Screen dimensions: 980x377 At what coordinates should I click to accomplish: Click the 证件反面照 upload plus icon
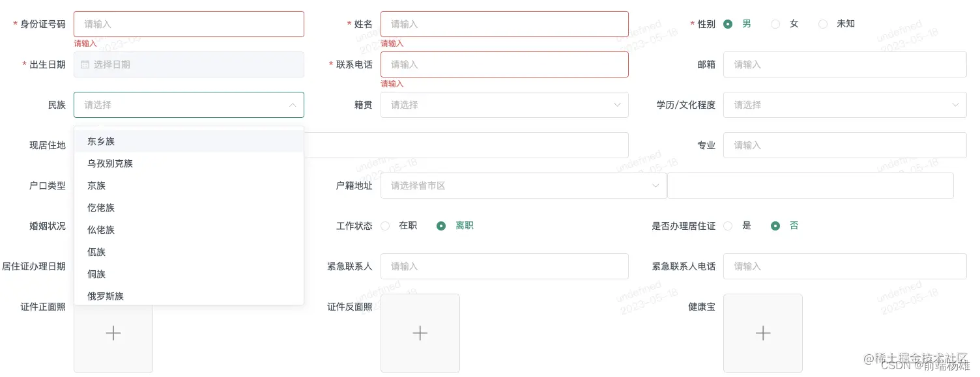tap(420, 333)
